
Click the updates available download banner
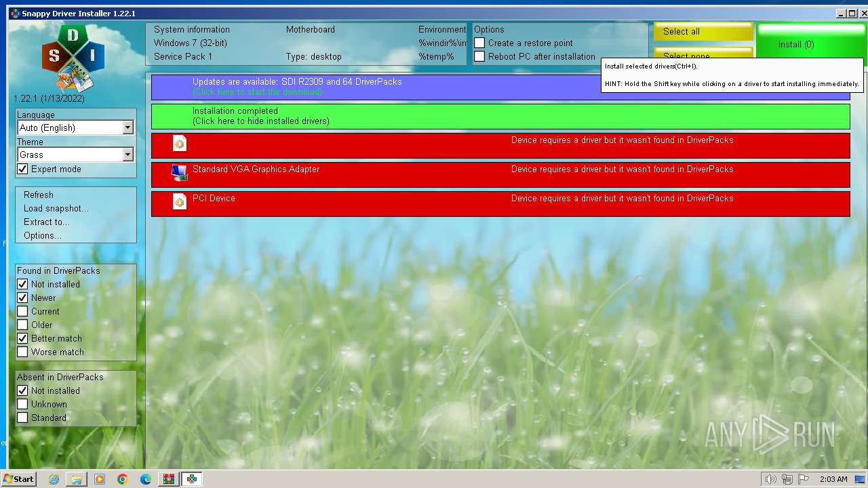pos(500,87)
